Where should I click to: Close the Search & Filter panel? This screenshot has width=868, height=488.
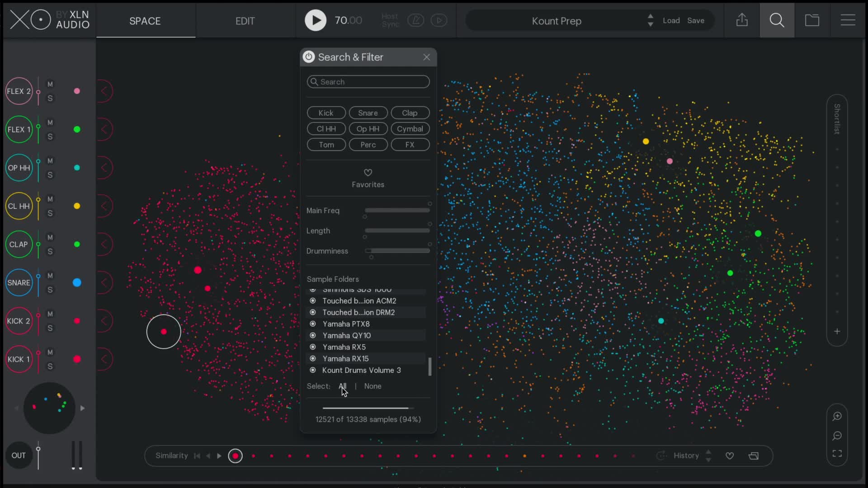(426, 57)
